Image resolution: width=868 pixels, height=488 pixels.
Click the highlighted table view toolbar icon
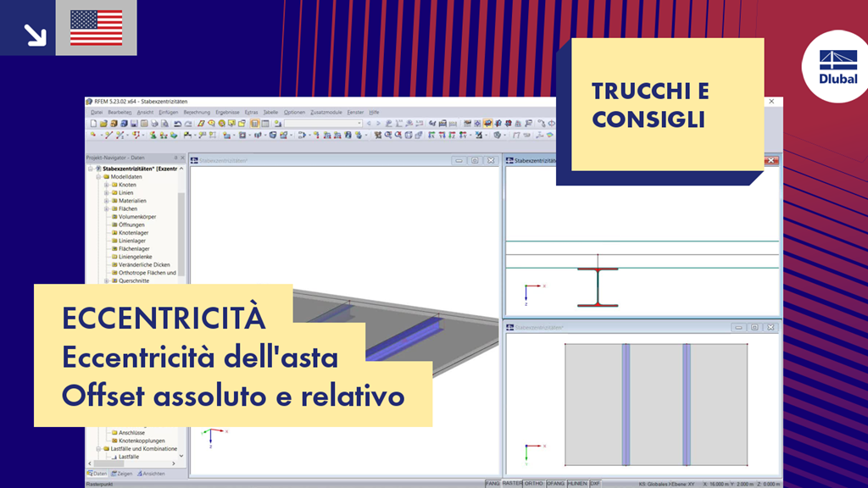click(254, 124)
